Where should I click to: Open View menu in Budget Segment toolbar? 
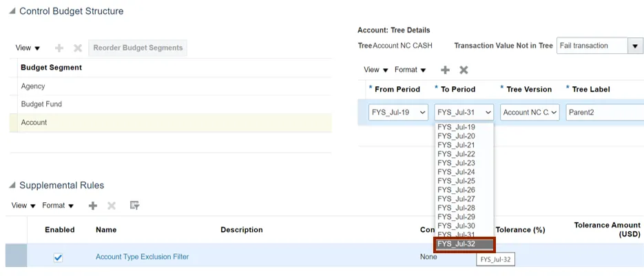click(x=28, y=48)
